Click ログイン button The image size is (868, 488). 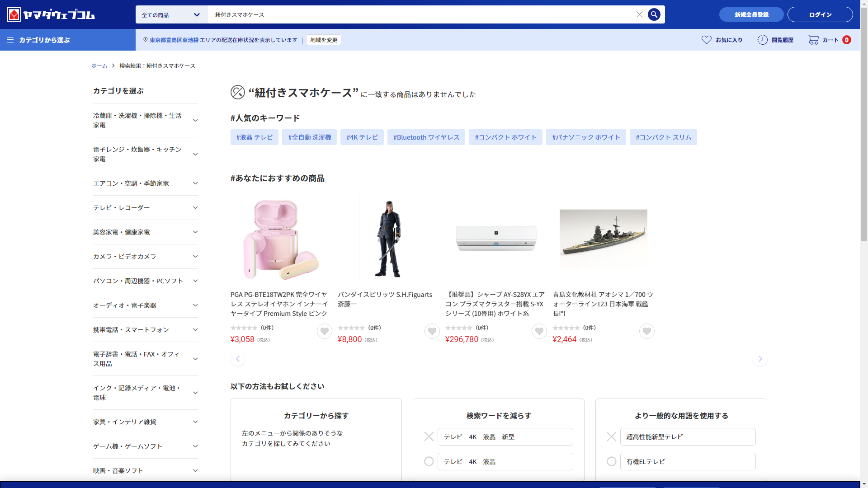tap(820, 14)
